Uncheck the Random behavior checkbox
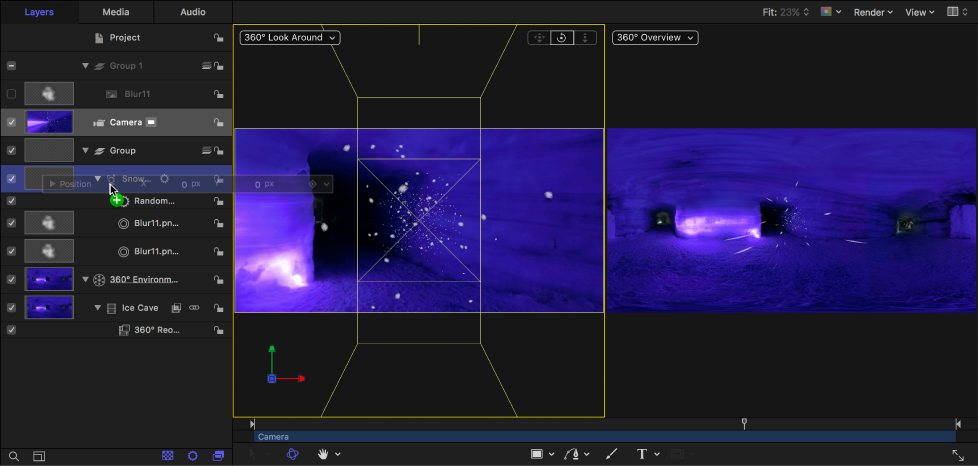The width and height of the screenshot is (978, 466). click(11, 201)
